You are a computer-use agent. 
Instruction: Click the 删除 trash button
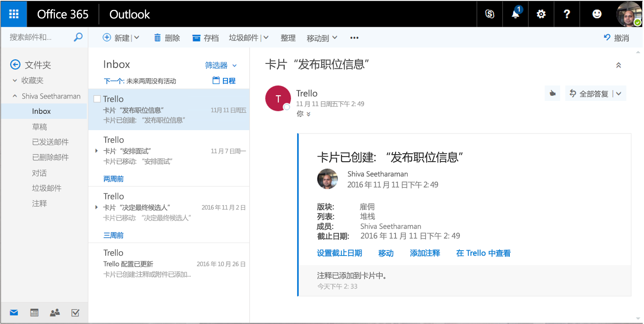[167, 38]
